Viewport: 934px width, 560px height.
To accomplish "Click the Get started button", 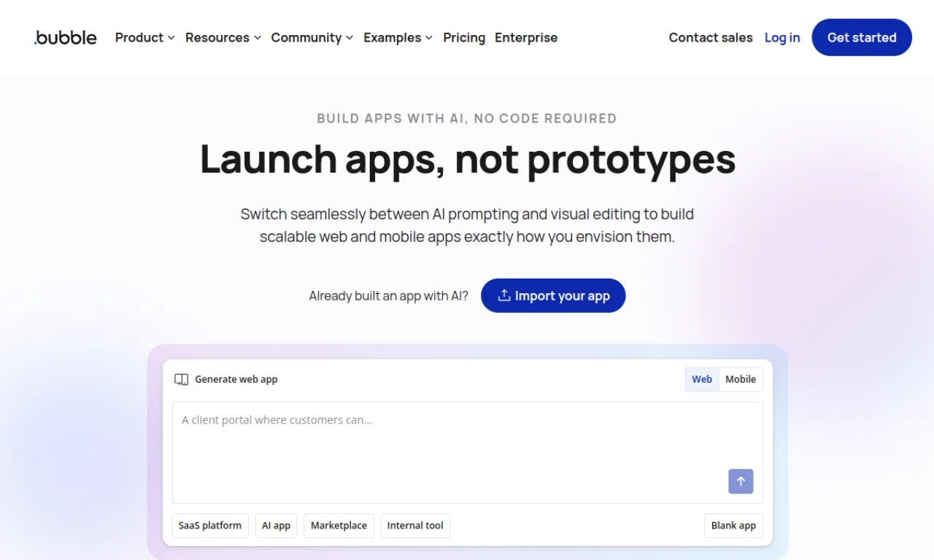I will 862,37.
